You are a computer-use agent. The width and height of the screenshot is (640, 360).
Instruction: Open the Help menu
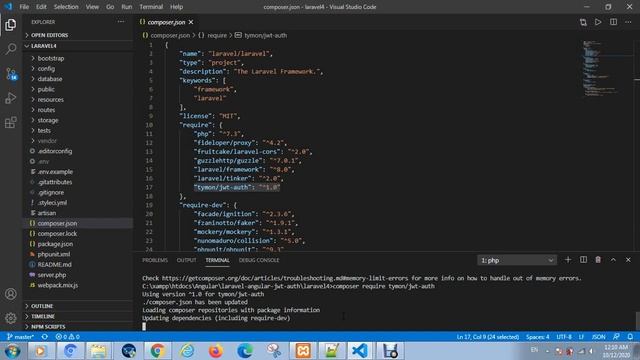[x=176, y=7]
